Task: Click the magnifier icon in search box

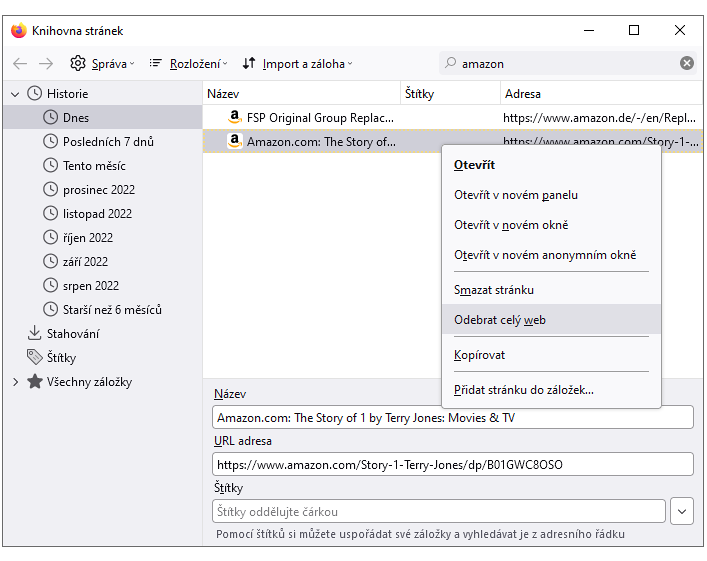Action: click(x=450, y=63)
